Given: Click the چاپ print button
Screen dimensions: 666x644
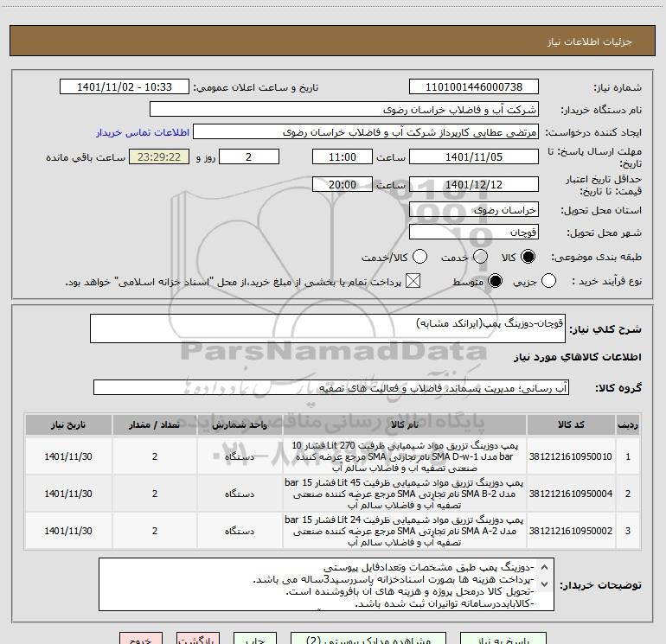Looking at the screenshot, I should pyautogui.click(x=255, y=639).
